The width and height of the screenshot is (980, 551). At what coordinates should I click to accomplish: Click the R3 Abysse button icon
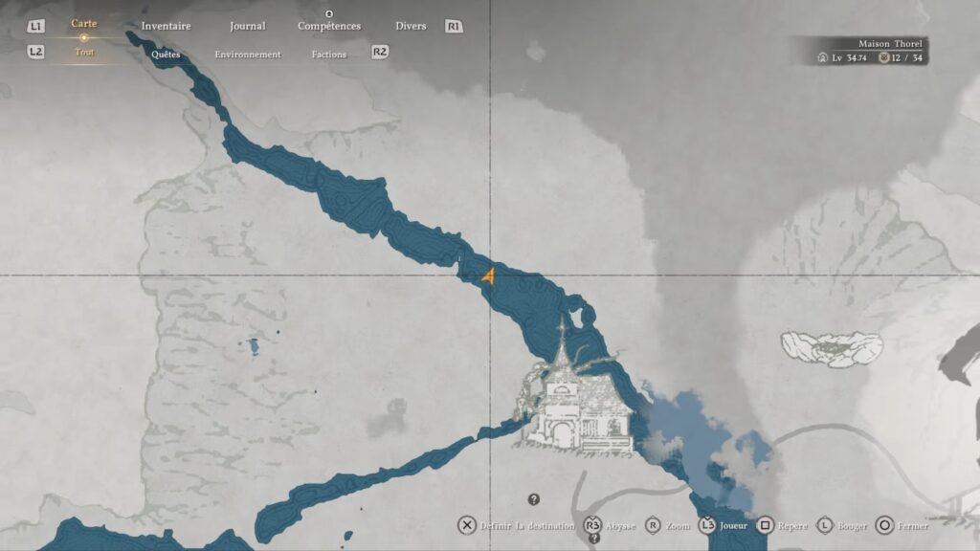coord(592,525)
